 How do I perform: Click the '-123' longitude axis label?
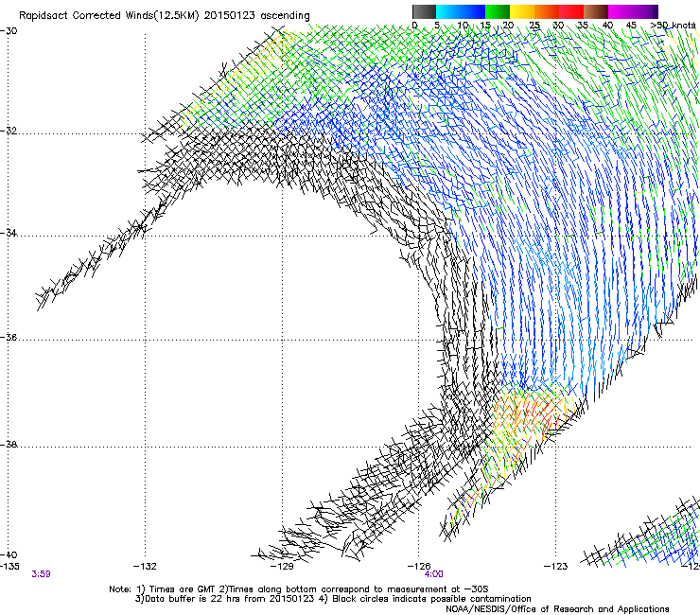tap(556, 567)
